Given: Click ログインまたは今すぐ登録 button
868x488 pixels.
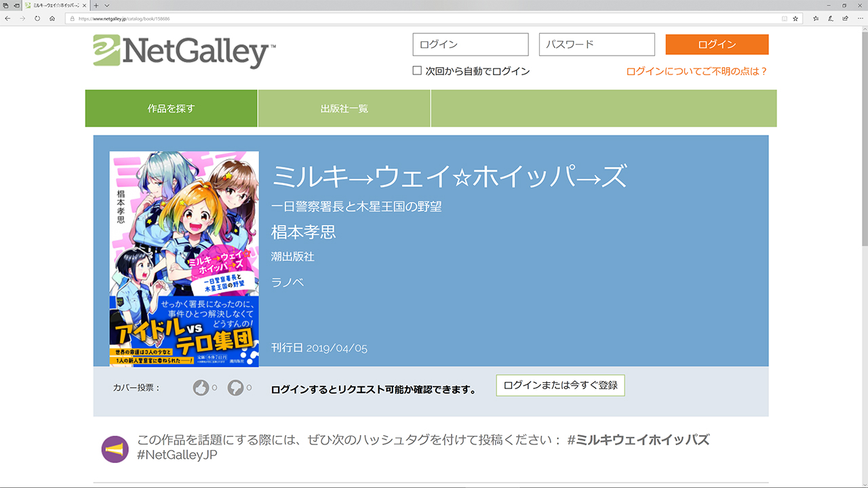Looking at the screenshot, I should (560, 385).
